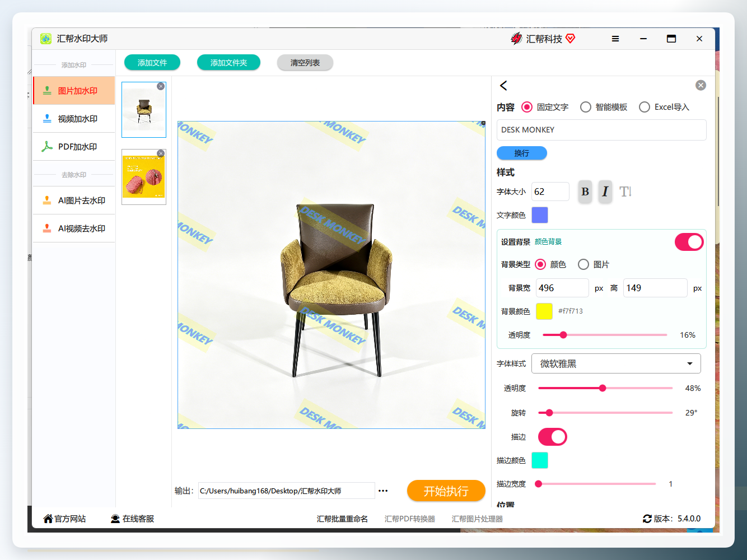Open 在线客服 link text

click(x=138, y=519)
